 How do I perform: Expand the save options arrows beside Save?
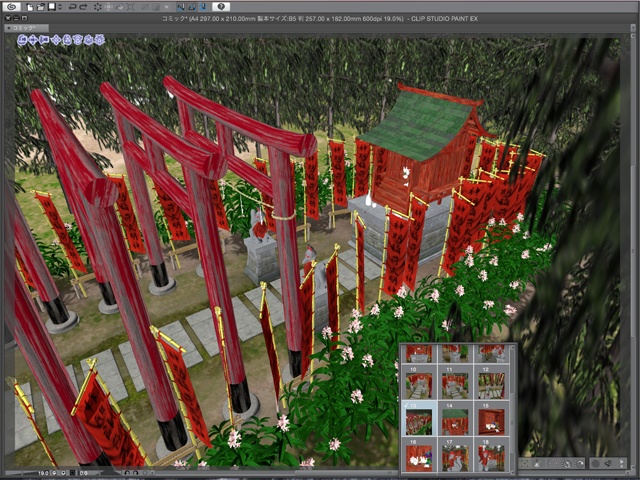click(60, 7)
